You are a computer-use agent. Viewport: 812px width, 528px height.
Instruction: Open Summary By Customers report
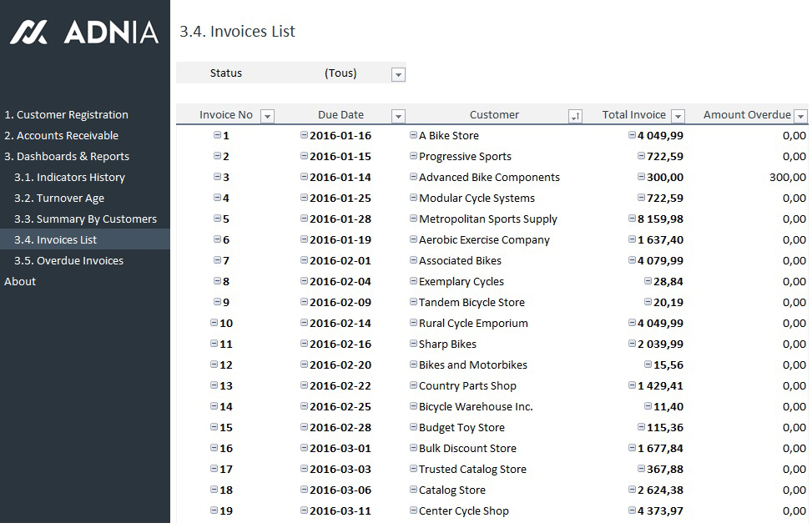tap(85, 219)
